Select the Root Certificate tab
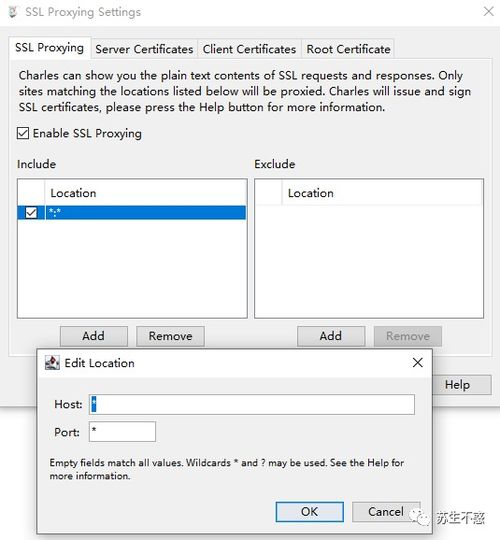The image size is (500, 540). (348, 49)
